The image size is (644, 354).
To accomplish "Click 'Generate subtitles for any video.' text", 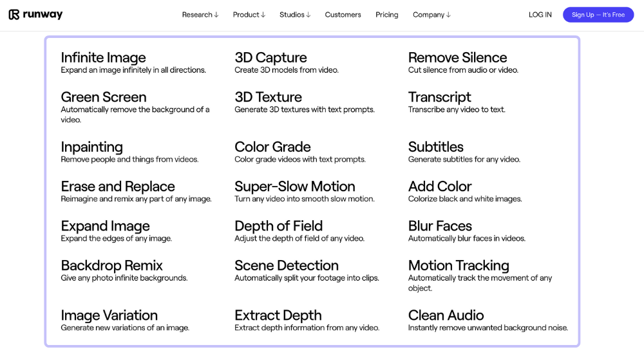I will 464,160.
